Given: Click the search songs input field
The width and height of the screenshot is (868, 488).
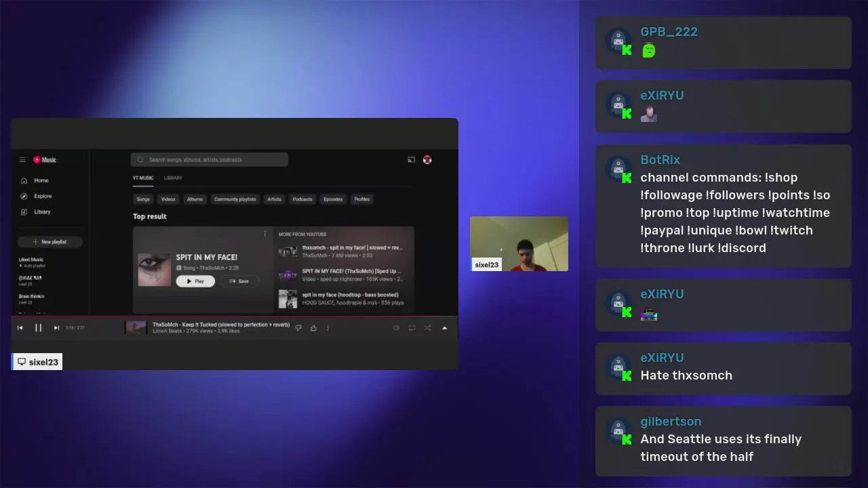Looking at the screenshot, I should coord(210,160).
